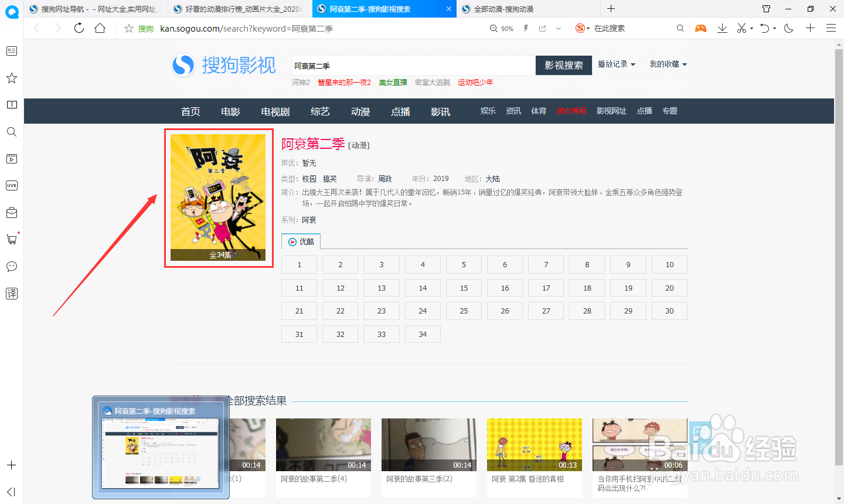844x504 pixels.
Task: Select the 优酷 source tab
Action: click(301, 241)
